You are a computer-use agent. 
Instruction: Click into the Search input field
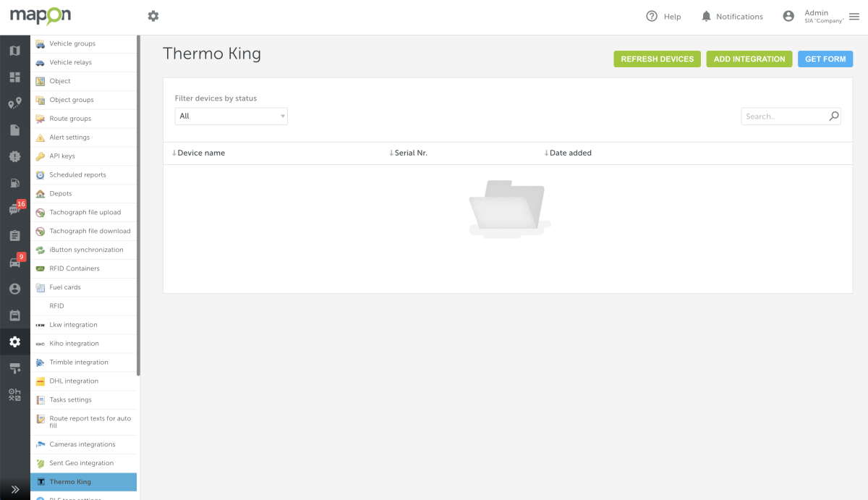click(784, 116)
